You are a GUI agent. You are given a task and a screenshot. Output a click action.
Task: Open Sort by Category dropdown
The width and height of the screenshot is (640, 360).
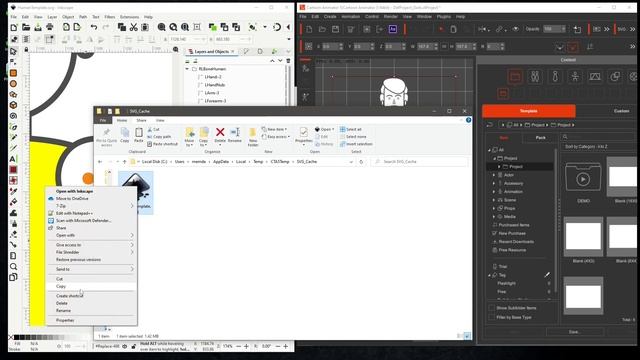(x=599, y=147)
